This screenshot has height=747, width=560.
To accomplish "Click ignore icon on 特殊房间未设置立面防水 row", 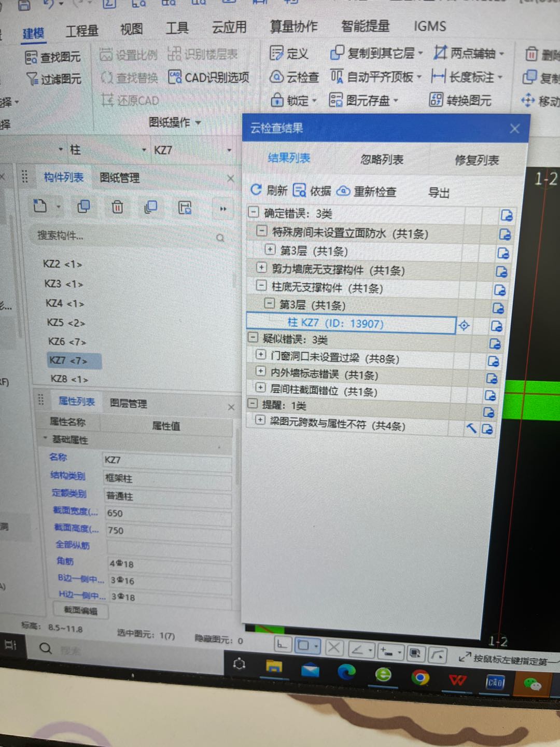I will pos(505,234).
